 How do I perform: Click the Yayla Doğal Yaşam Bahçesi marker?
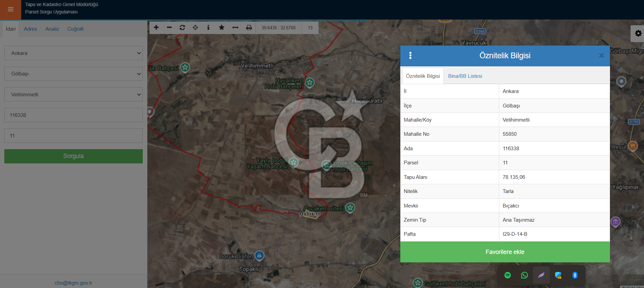click(x=294, y=163)
